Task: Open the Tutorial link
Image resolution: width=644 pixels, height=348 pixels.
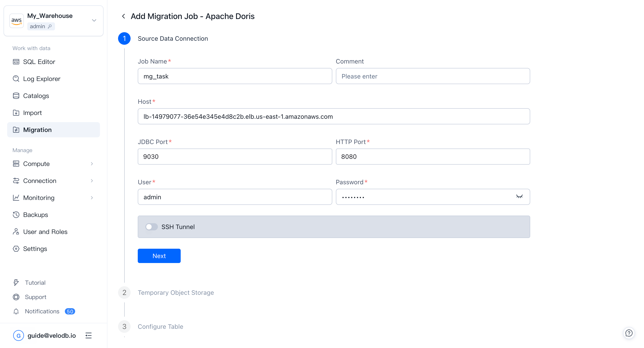Action: pos(35,282)
